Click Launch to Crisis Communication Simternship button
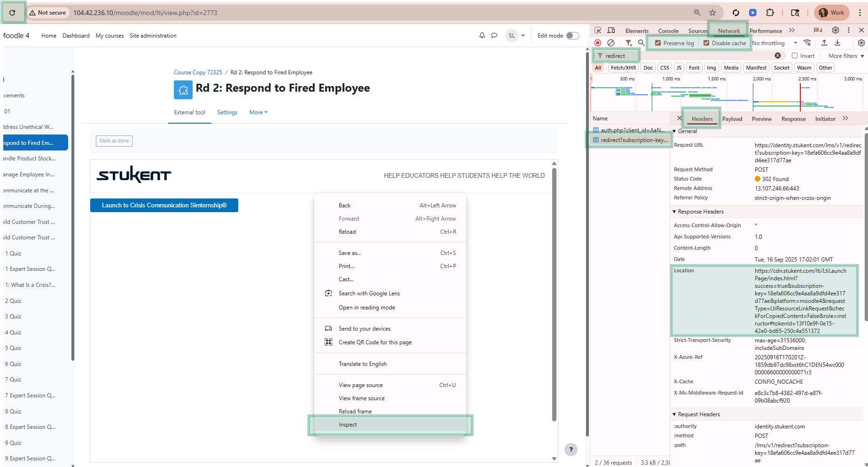 [x=164, y=206]
